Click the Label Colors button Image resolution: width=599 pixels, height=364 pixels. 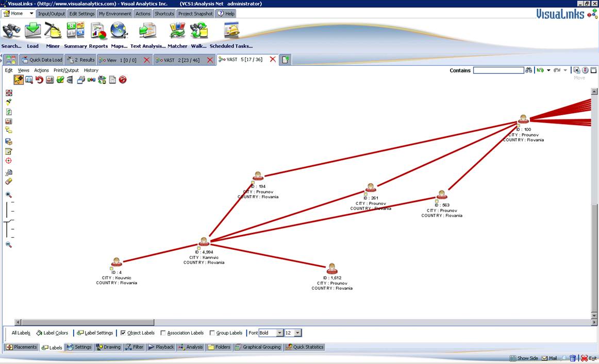point(52,333)
